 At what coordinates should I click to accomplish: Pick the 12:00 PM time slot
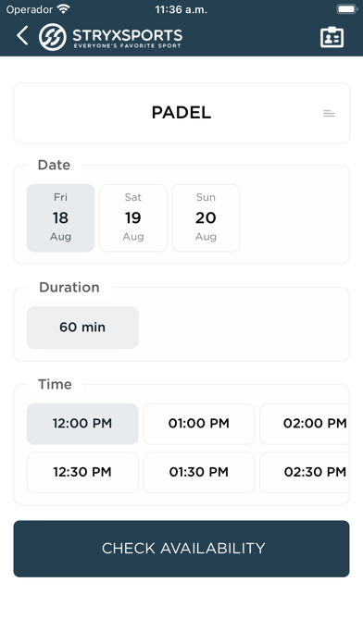(82, 424)
